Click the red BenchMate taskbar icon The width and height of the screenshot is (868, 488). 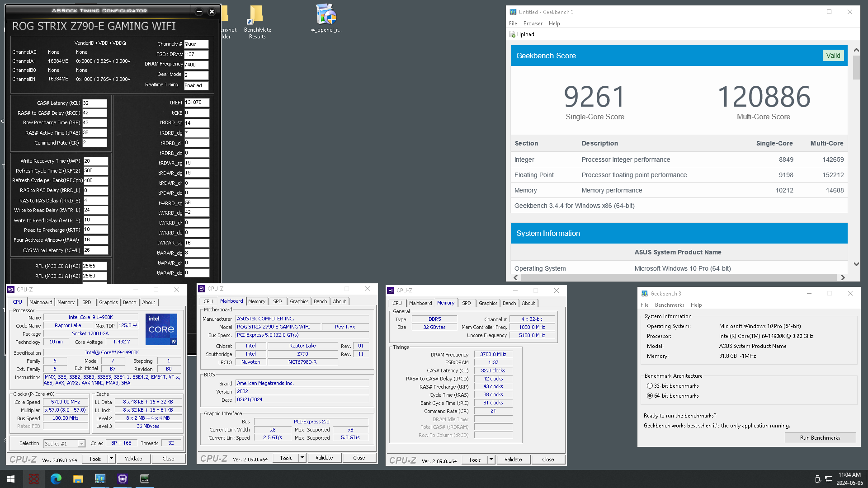tap(33, 479)
